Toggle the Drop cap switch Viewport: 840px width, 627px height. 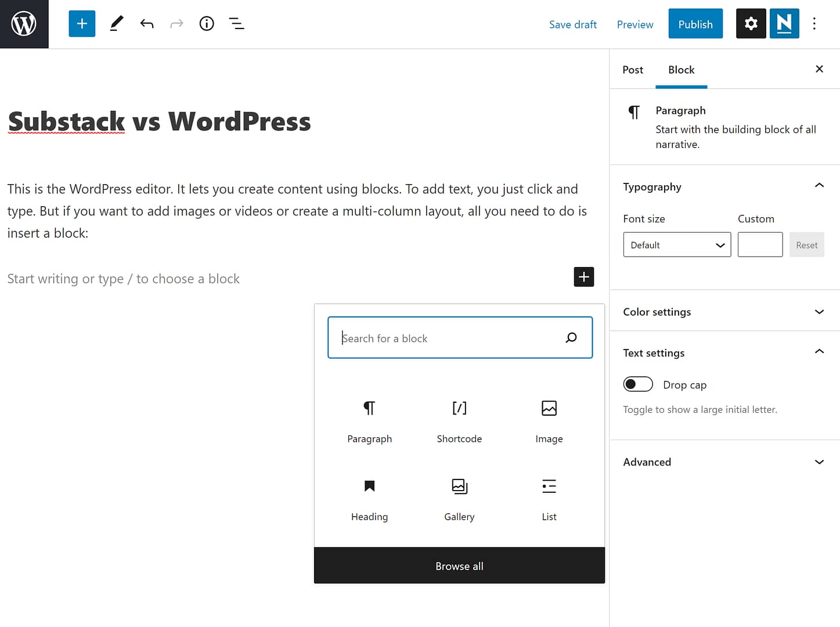pos(638,384)
